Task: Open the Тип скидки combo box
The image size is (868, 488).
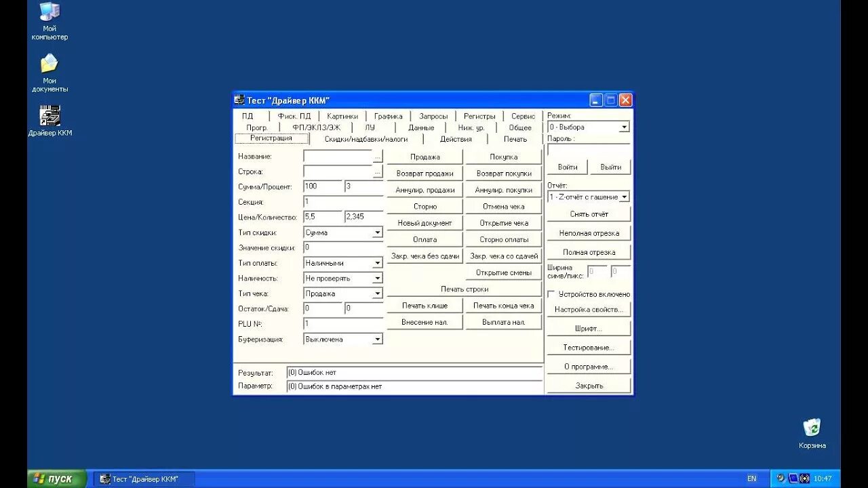Action: click(377, 232)
